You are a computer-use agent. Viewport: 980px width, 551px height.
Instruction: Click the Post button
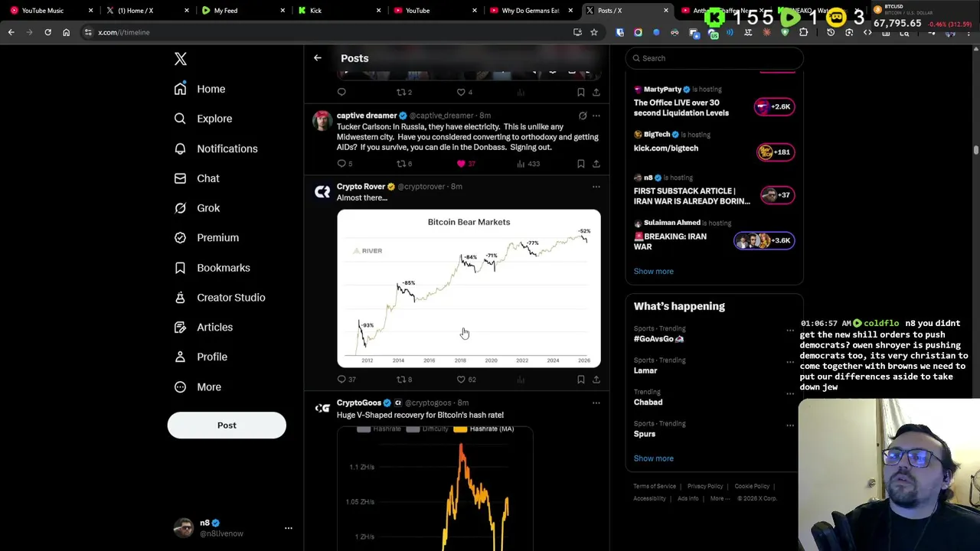tap(227, 425)
